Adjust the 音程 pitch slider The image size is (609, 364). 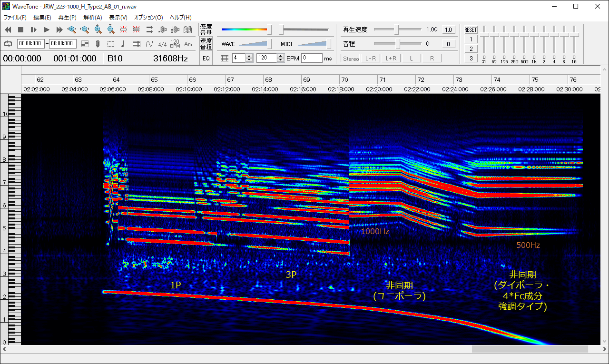click(397, 44)
